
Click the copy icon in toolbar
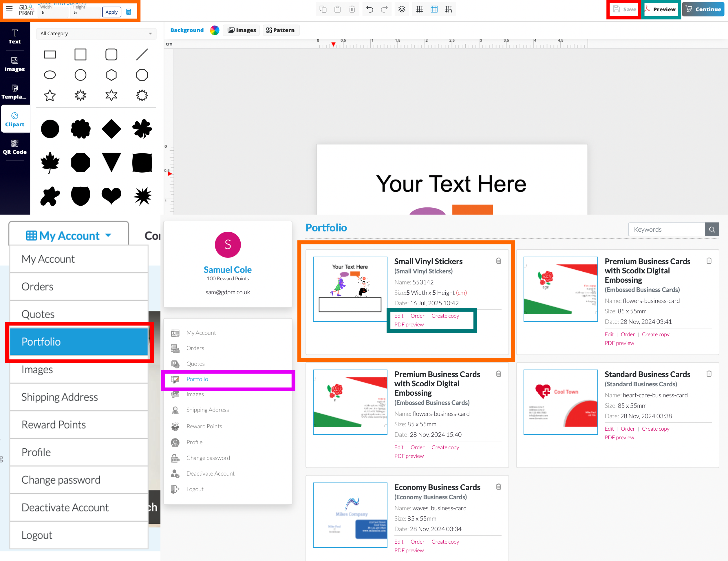pyautogui.click(x=323, y=9)
